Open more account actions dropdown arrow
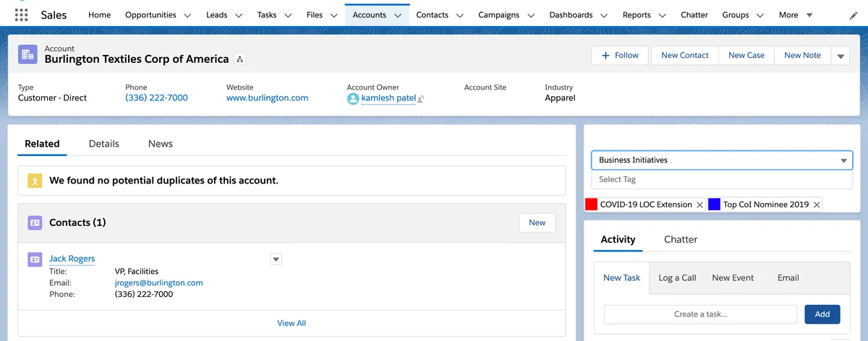The width and height of the screenshot is (868, 341). [841, 56]
